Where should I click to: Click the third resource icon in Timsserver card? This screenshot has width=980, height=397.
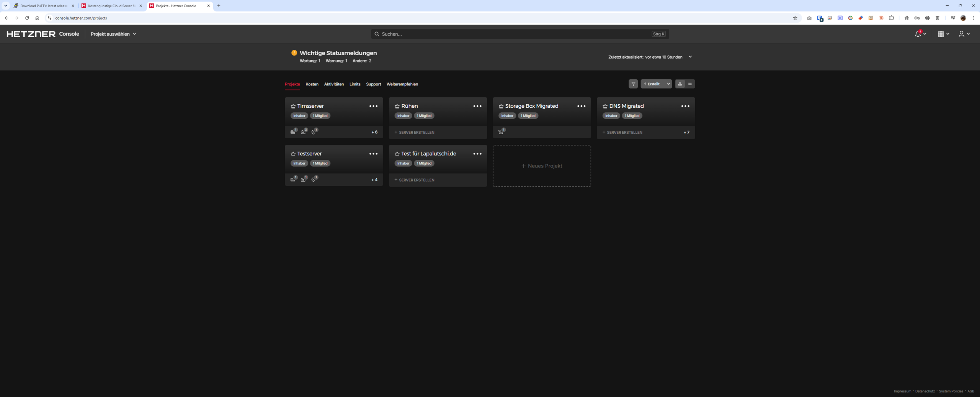(314, 131)
